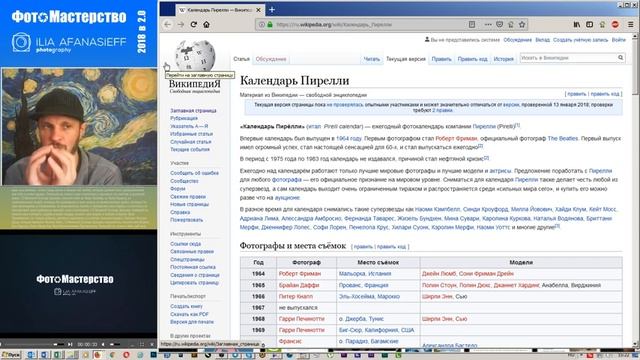Follow The Beatles link
The height and width of the screenshot is (360, 640).
(562, 138)
